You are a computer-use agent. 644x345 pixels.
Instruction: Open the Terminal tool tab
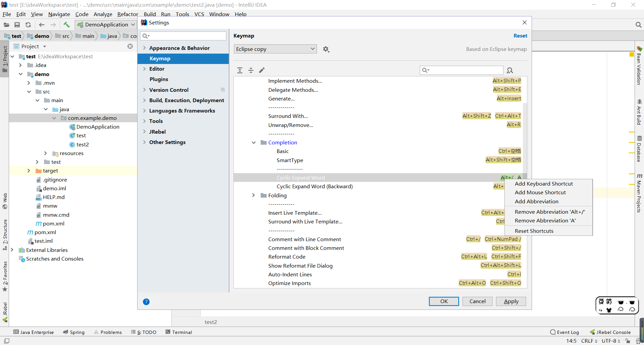point(179,332)
